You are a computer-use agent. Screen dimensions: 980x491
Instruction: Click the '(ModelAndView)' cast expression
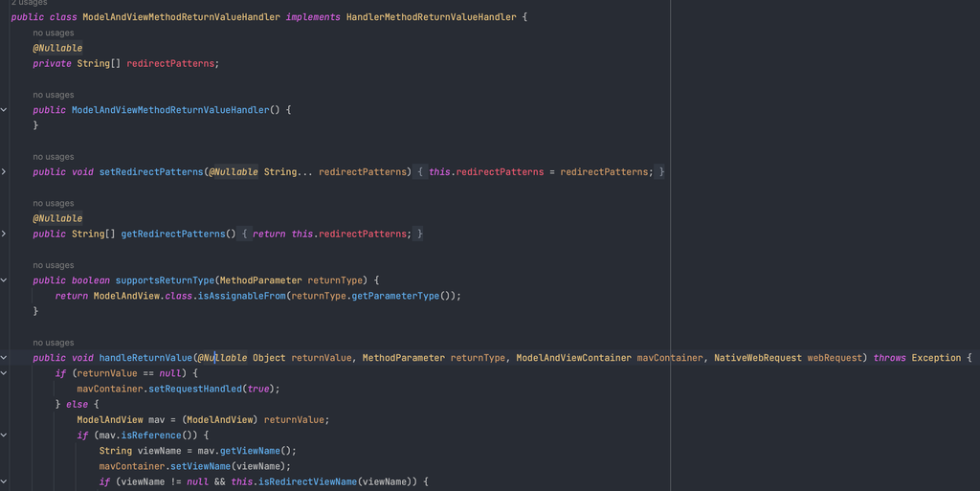220,420
